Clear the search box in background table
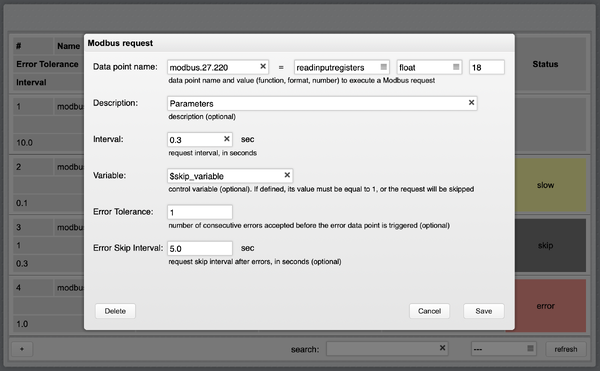Viewport: 600px width, 371px height. tap(442, 348)
